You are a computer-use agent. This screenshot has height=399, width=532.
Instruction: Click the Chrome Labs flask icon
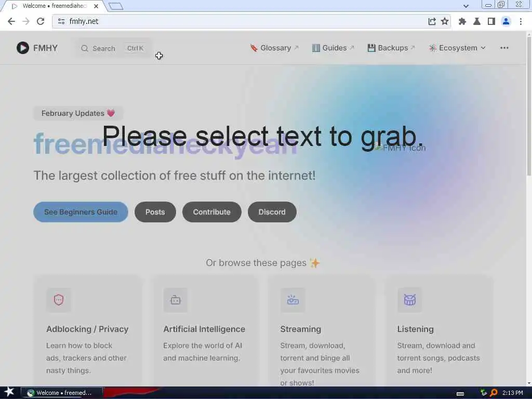pos(477,21)
